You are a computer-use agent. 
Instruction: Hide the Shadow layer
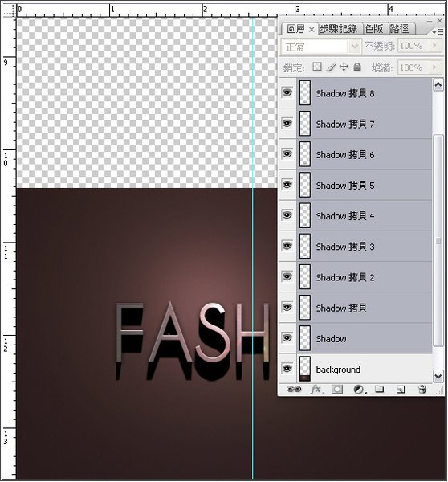(x=287, y=338)
